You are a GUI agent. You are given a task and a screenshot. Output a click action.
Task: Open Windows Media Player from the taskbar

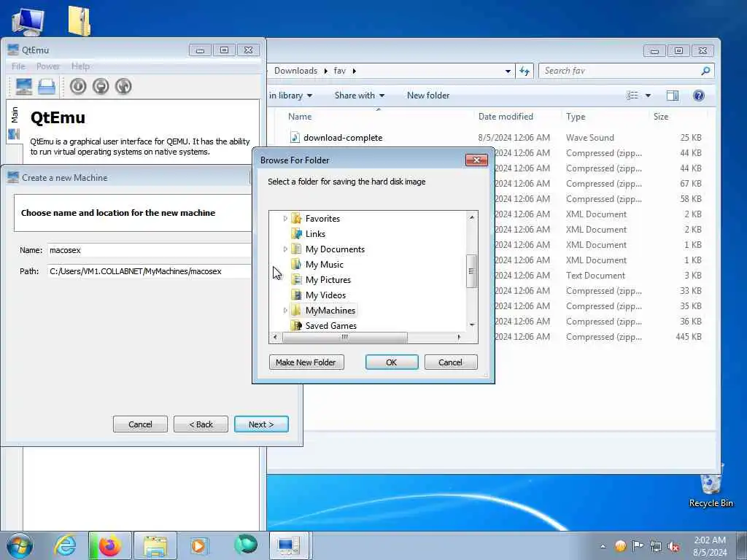click(x=199, y=545)
